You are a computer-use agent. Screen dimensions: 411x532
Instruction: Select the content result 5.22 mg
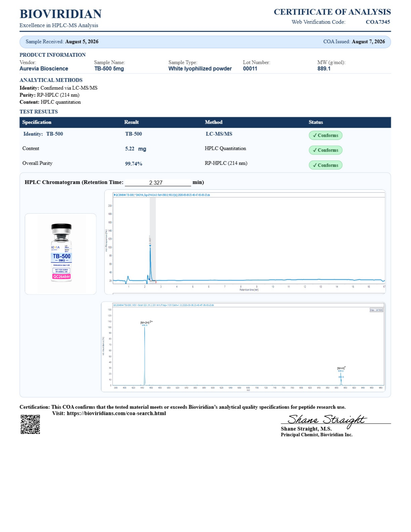pyautogui.click(x=136, y=149)
